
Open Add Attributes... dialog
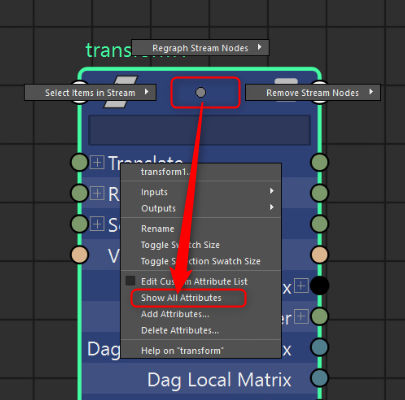(201, 314)
